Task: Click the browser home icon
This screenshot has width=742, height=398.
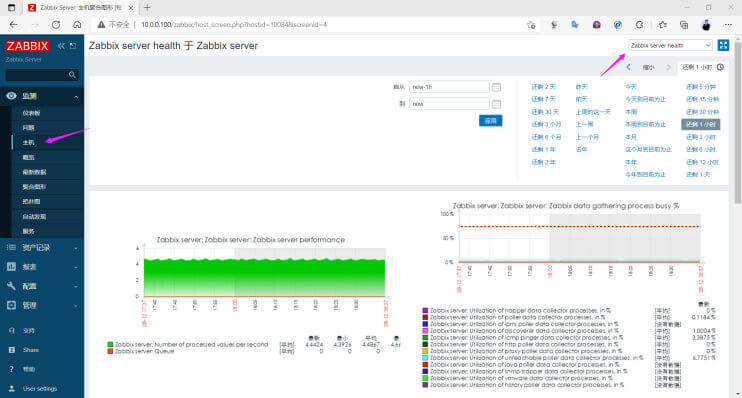Action: [x=77, y=25]
